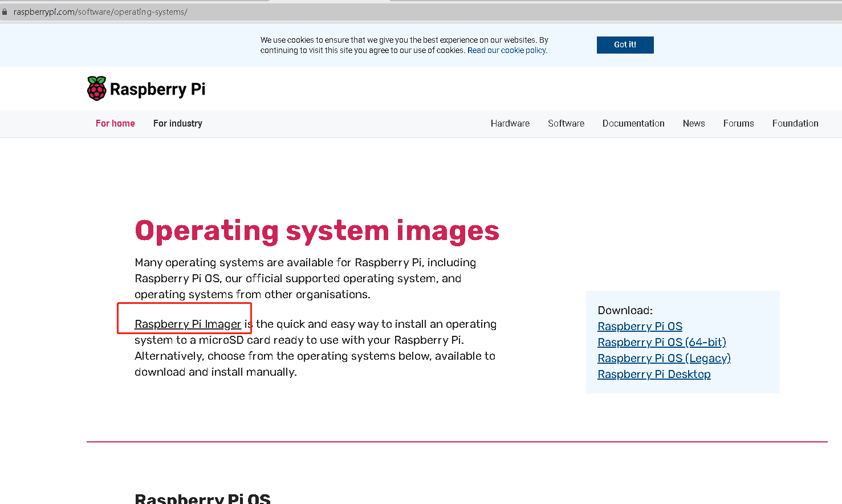842x504 pixels.
Task: Open the Software menu item
Action: tap(566, 123)
